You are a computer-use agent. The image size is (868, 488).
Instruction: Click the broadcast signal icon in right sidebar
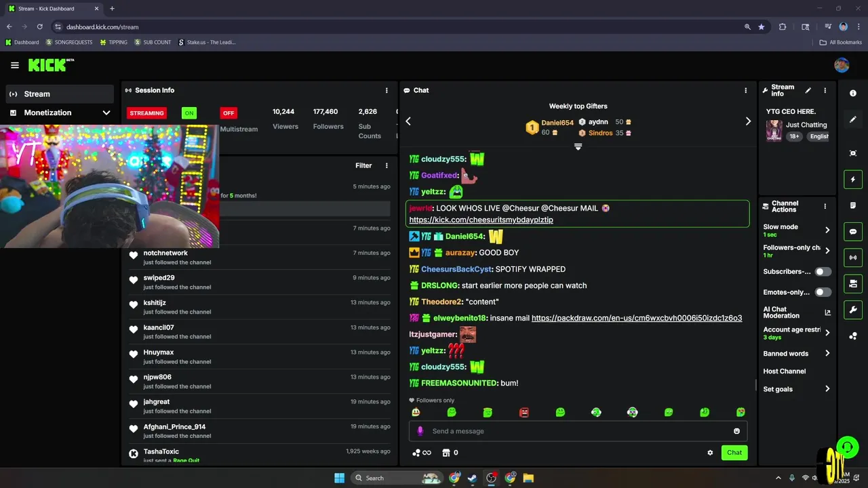pyautogui.click(x=853, y=258)
